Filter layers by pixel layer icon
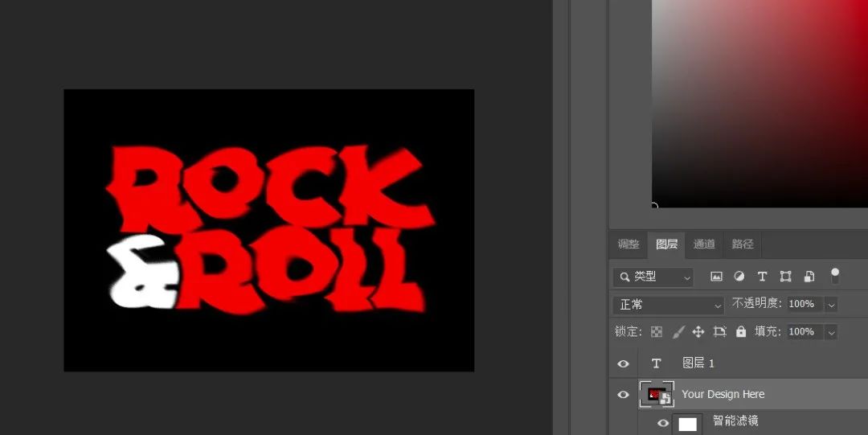 [x=716, y=277]
